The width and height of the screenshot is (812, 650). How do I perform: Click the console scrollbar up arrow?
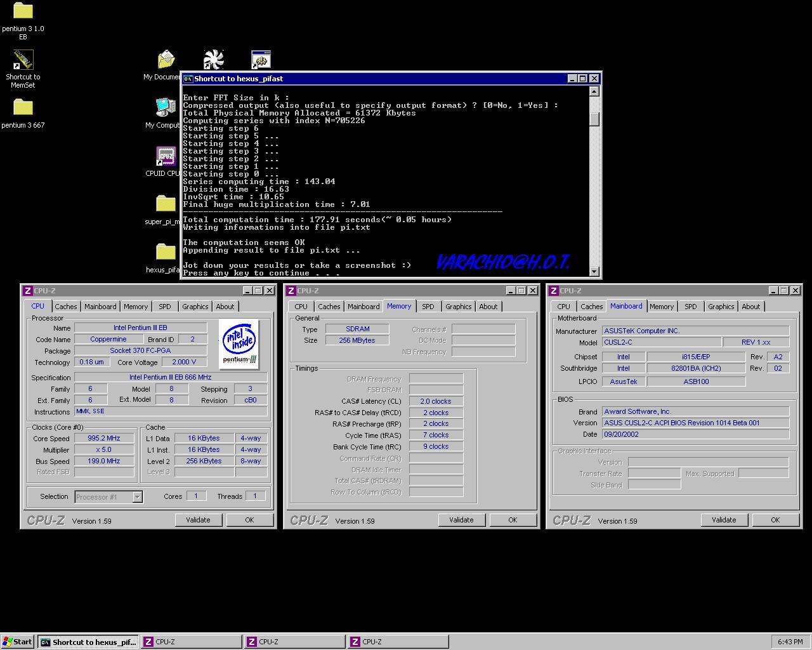click(x=594, y=91)
